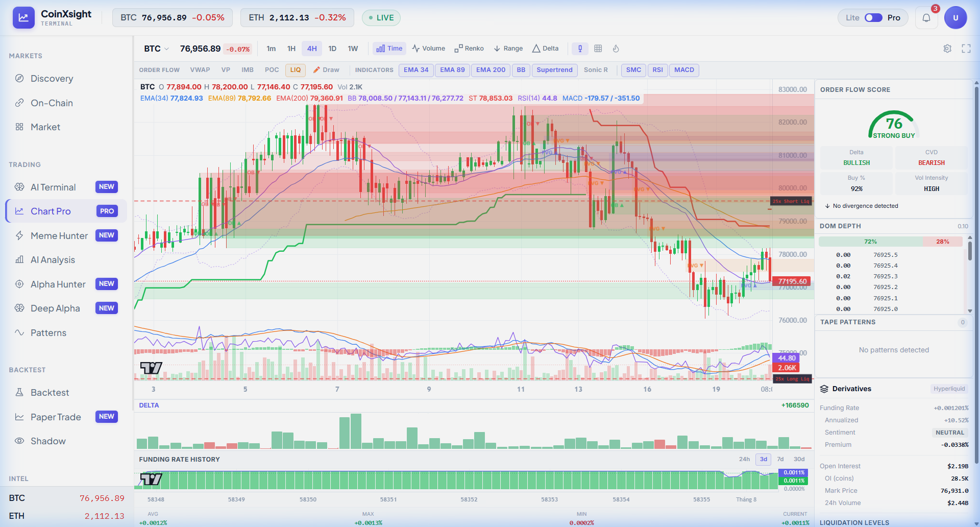
Task: Click ETH row in Intel watchlist
Action: (x=66, y=516)
